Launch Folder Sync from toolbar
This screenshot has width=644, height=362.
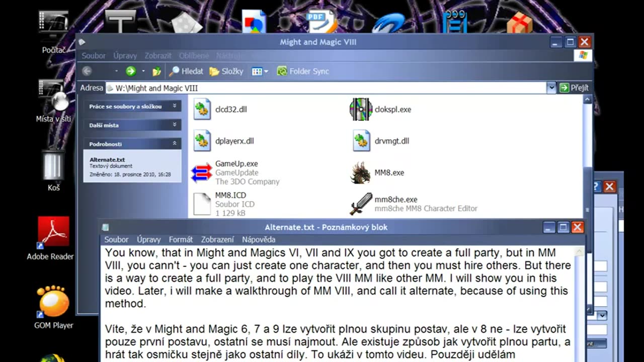pyautogui.click(x=303, y=71)
